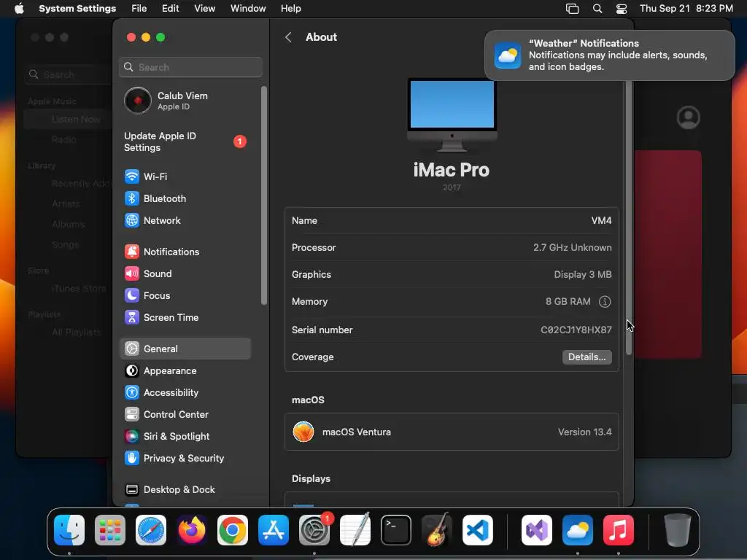Open Weather app from the Dock
Viewport: 747px width, 560px height.
click(578, 530)
